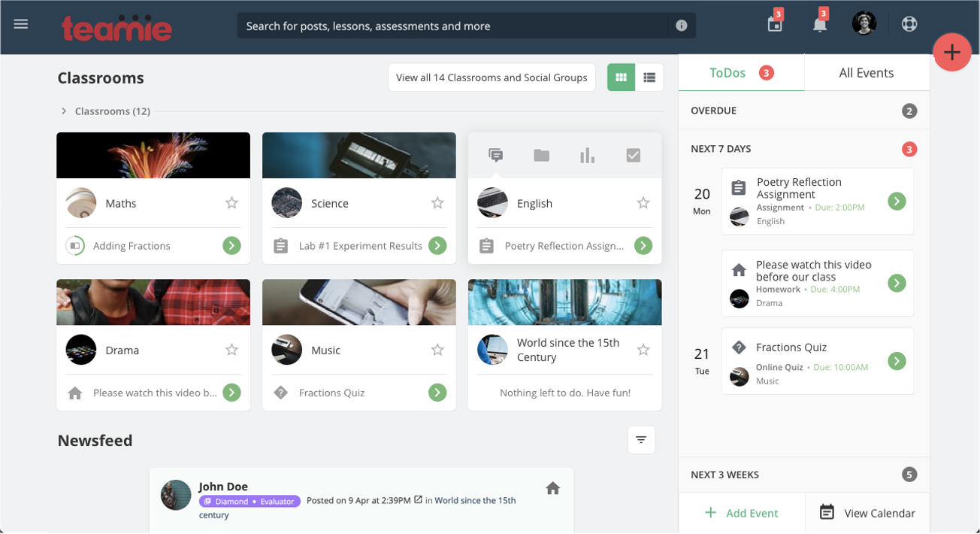Viewport: 980px width, 534px height.
Task: Star the World since the 15th Century classroom
Action: (x=643, y=350)
